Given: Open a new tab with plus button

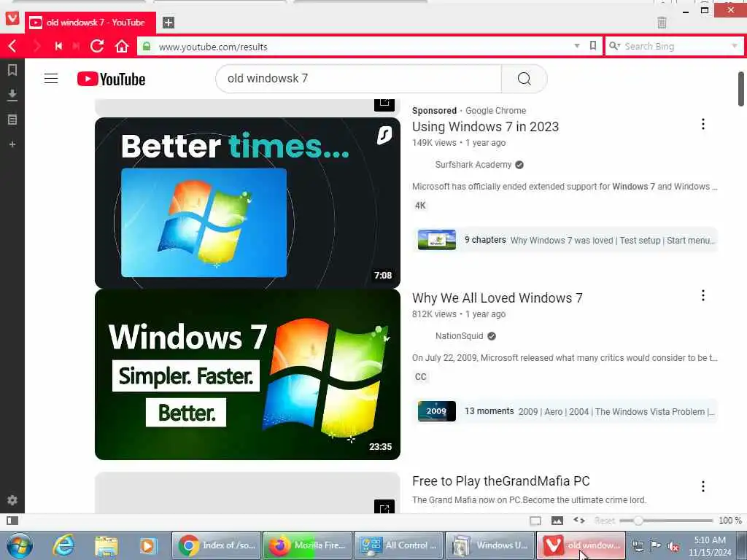Looking at the screenshot, I should tap(169, 23).
